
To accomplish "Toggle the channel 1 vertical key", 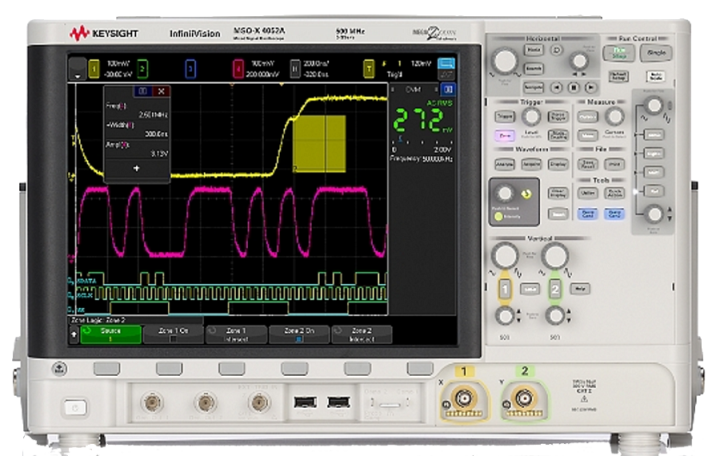I will coord(505,290).
